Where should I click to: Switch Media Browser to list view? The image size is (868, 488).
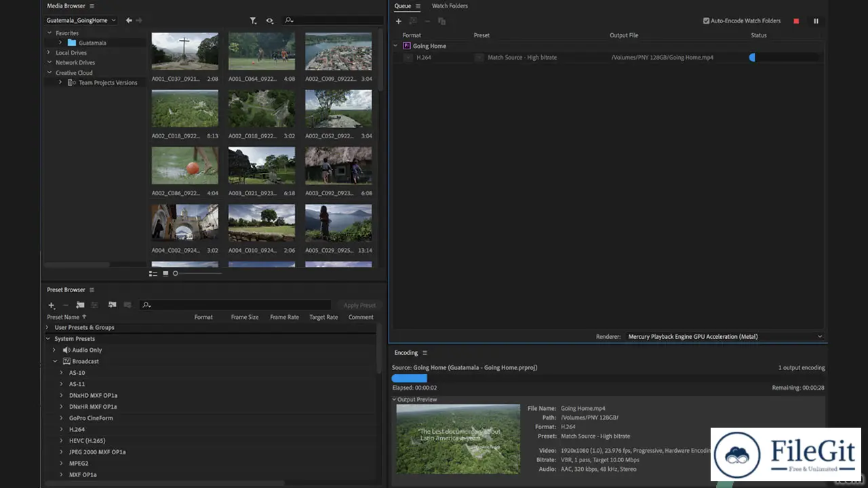153,273
